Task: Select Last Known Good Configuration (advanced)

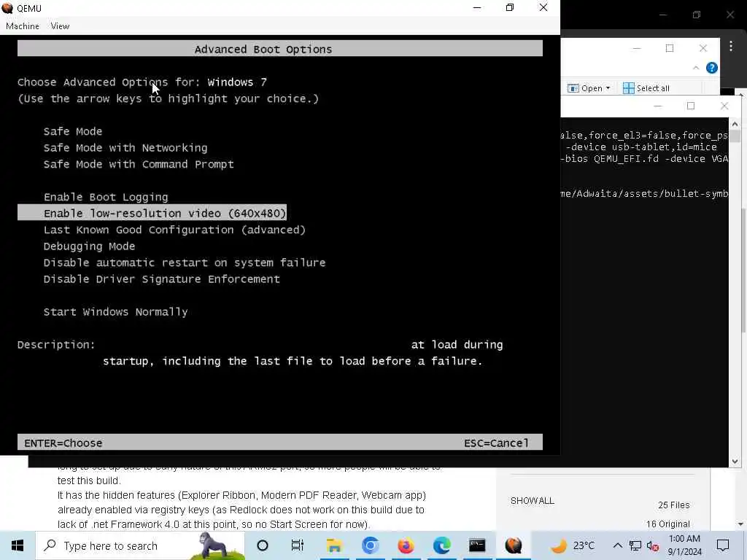Action: pos(174,230)
